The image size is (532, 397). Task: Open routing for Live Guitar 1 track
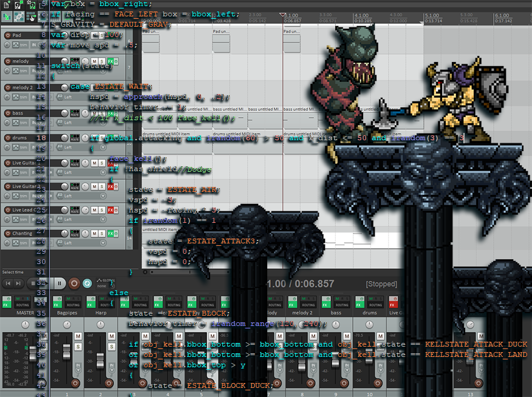[x=75, y=163]
